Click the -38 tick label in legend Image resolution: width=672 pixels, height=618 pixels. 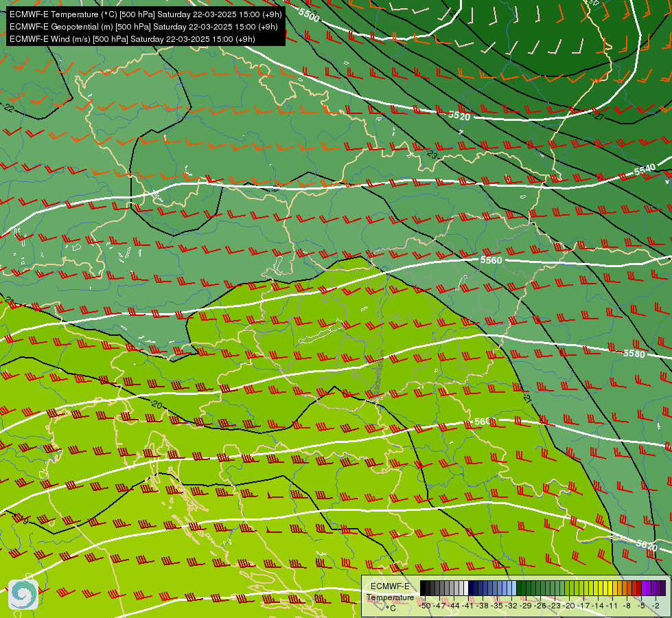(x=482, y=606)
